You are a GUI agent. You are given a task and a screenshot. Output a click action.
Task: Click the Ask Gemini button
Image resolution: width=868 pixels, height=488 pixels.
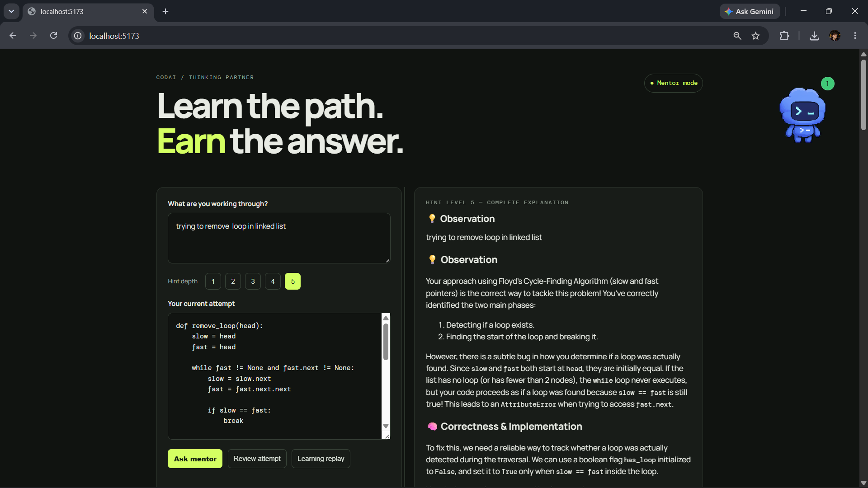(750, 11)
